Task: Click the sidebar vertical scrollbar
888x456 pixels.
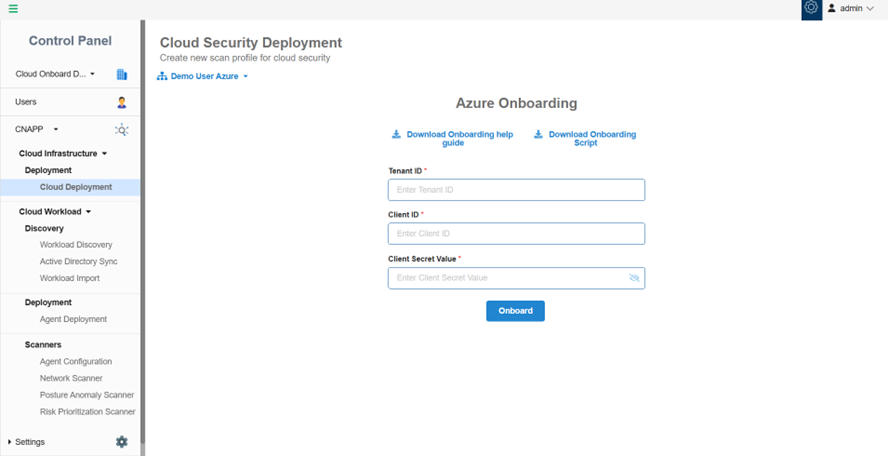Action: (143, 232)
